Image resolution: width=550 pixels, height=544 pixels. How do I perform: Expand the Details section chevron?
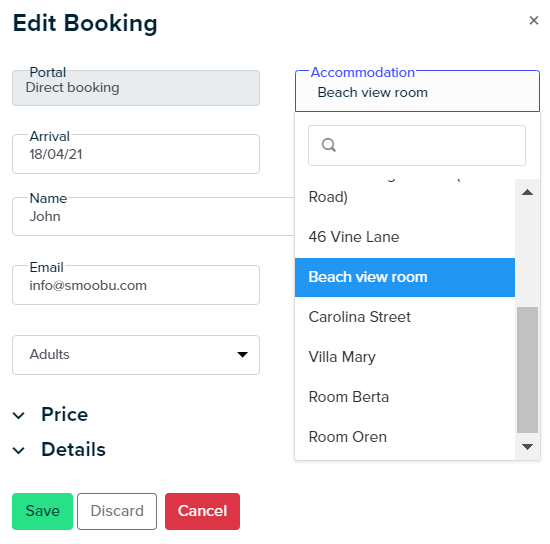click(x=19, y=450)
